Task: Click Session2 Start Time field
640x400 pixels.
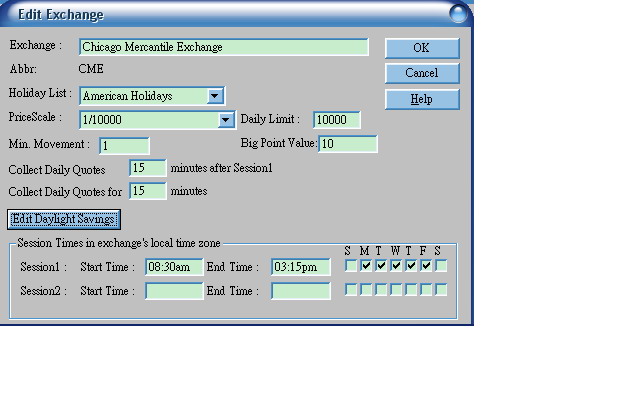Action: tap(174, 291)
